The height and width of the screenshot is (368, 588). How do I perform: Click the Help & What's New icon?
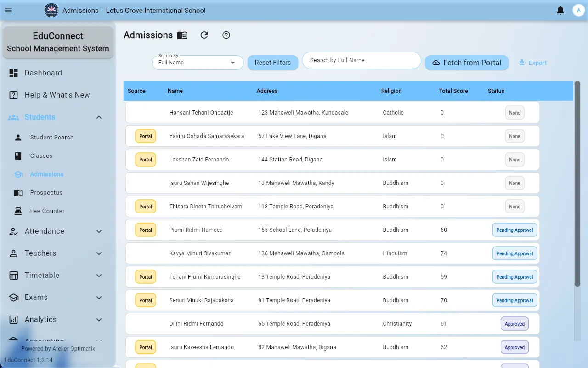click(14, 95)
